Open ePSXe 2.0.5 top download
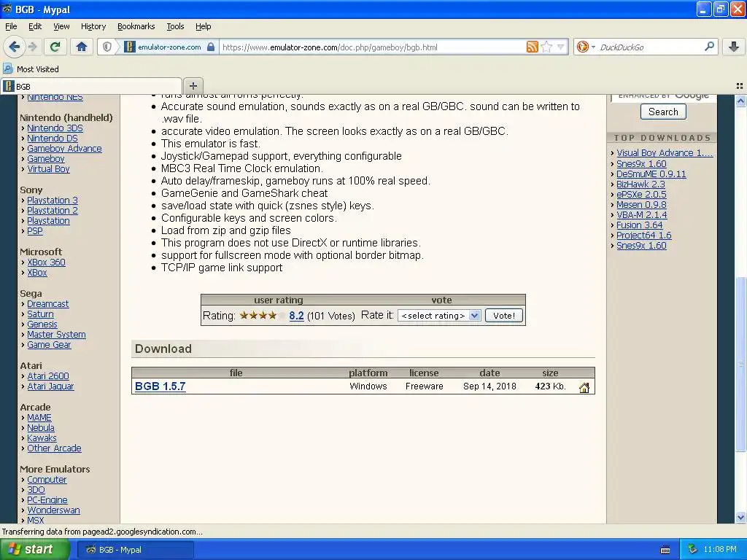Image resolution: width=747 pixels, height=560 pixels. [641, 194]
